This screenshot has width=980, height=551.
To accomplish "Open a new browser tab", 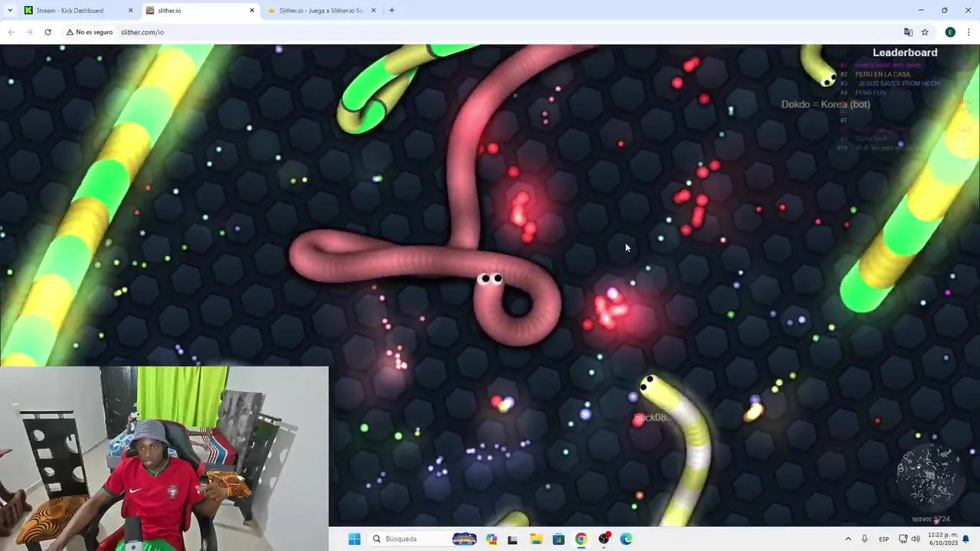I will (392, 11).
